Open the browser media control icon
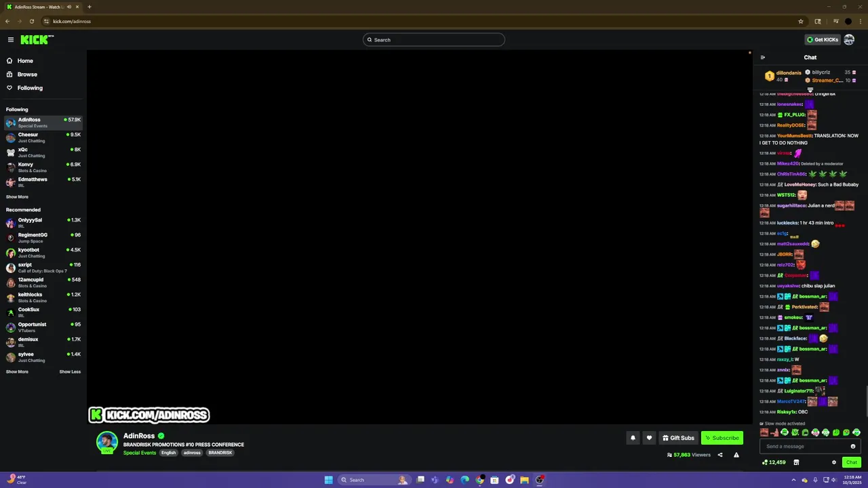Viewport: 868px width, 488px height. (x=835, y=21)
